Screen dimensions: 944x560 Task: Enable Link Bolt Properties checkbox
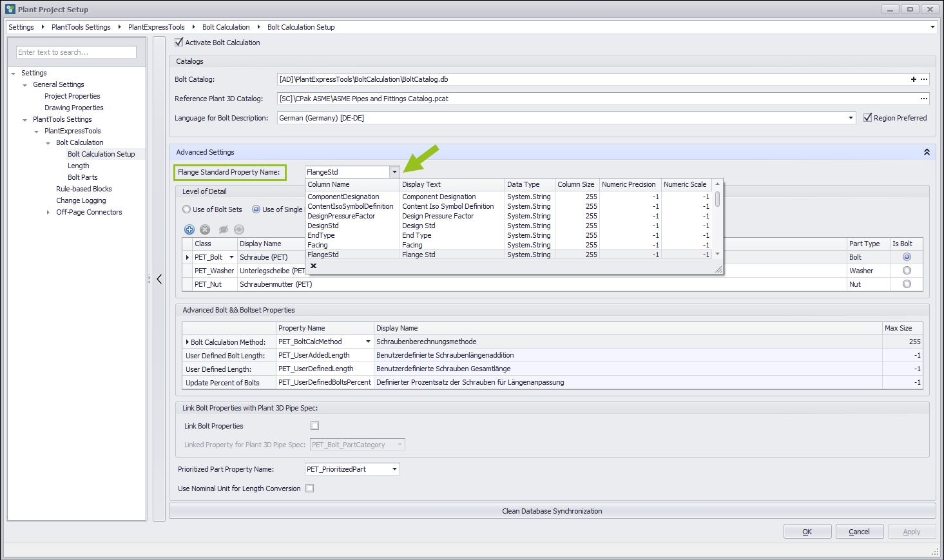click(314, 425)
